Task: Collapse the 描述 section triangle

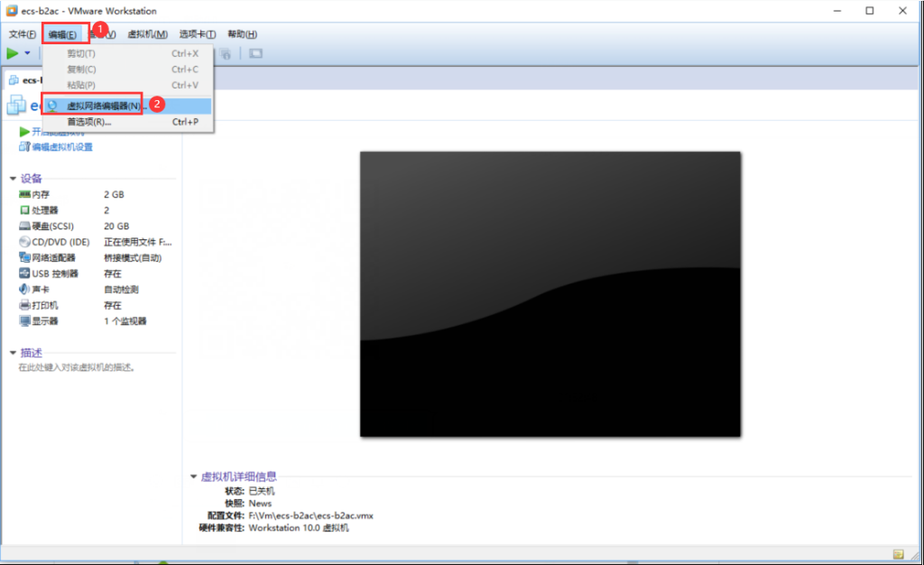Action: 13,353
